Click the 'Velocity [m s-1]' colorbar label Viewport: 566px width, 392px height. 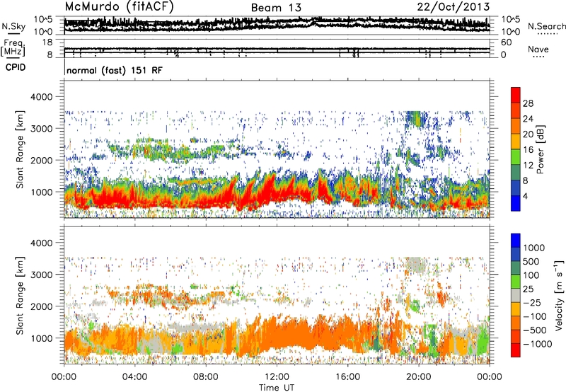[560, 296]
